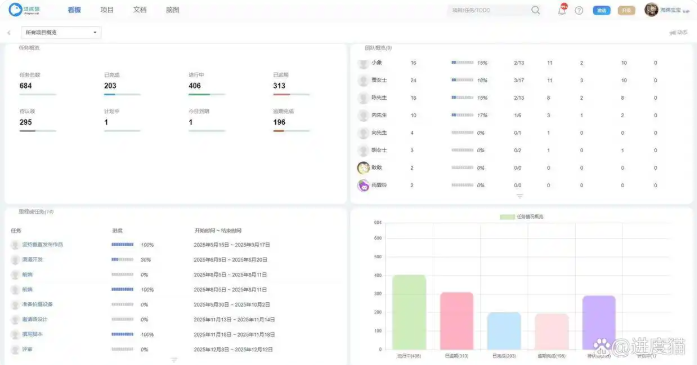
Task: Click the 0/1 completion ratio cell
Action: (x=517, y=133)
